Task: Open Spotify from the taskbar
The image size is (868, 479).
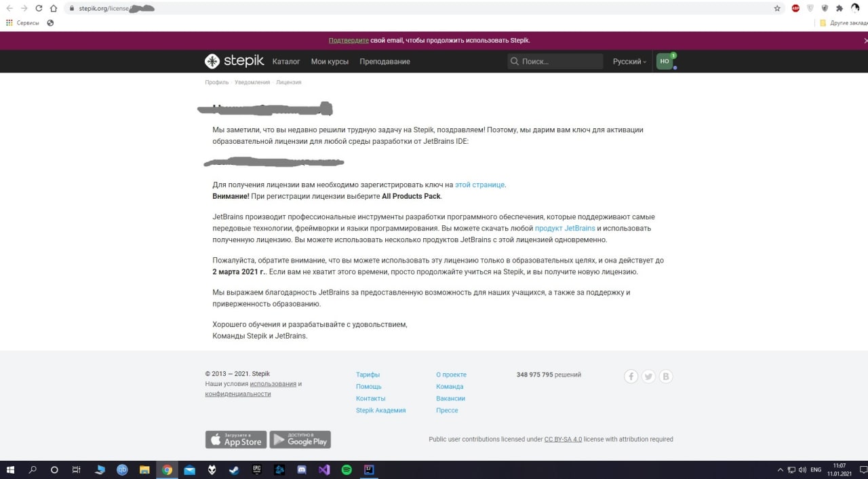Action: [x=347, y=470]
